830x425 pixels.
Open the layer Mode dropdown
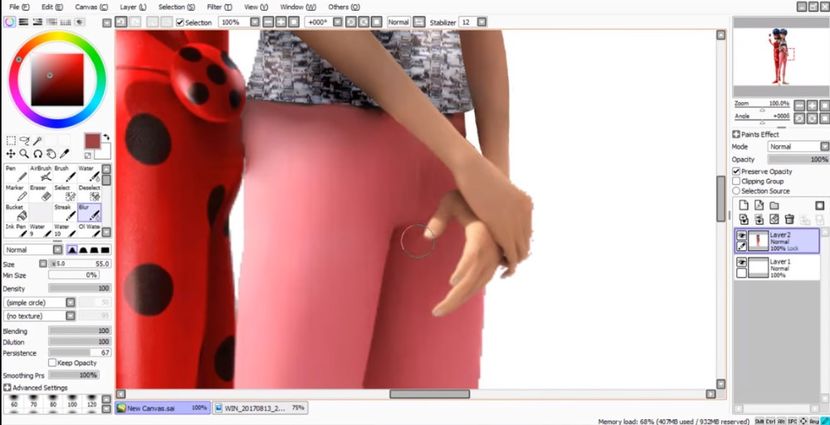point(798,146)
